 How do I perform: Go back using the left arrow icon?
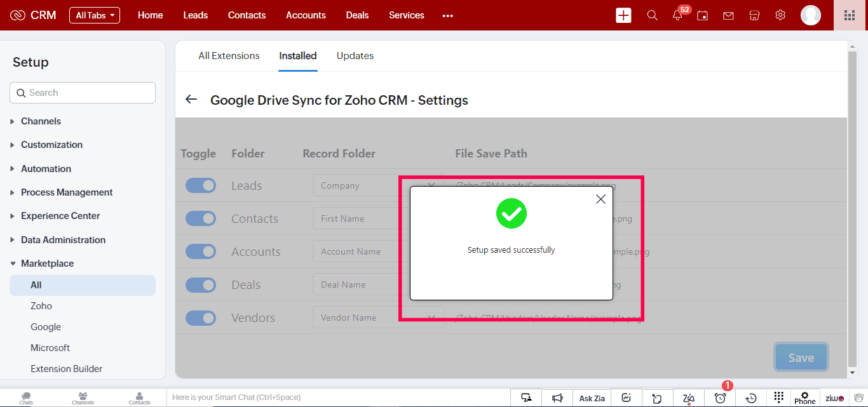[191, 100]
